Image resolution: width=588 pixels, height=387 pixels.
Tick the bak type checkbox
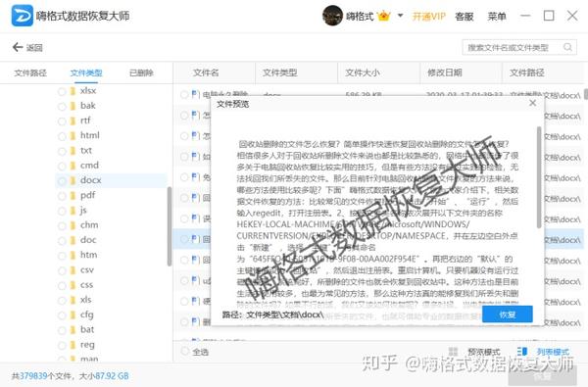click(62, 107)
